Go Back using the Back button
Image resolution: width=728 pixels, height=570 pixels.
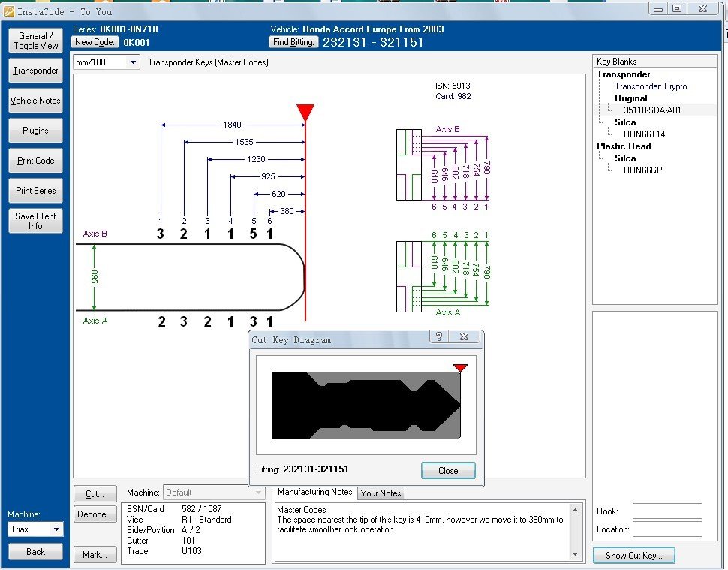coord(36,552)
